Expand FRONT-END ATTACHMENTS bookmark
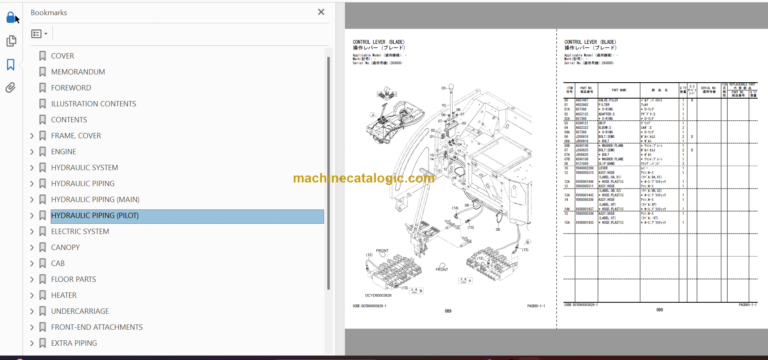Screen dimensions: 768x360 32,327
